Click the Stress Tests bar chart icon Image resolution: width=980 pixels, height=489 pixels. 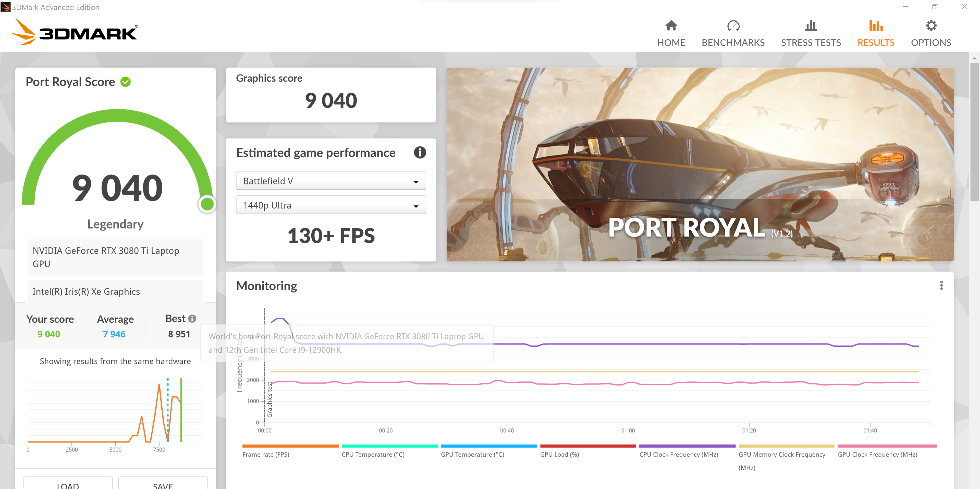point(811,26)
